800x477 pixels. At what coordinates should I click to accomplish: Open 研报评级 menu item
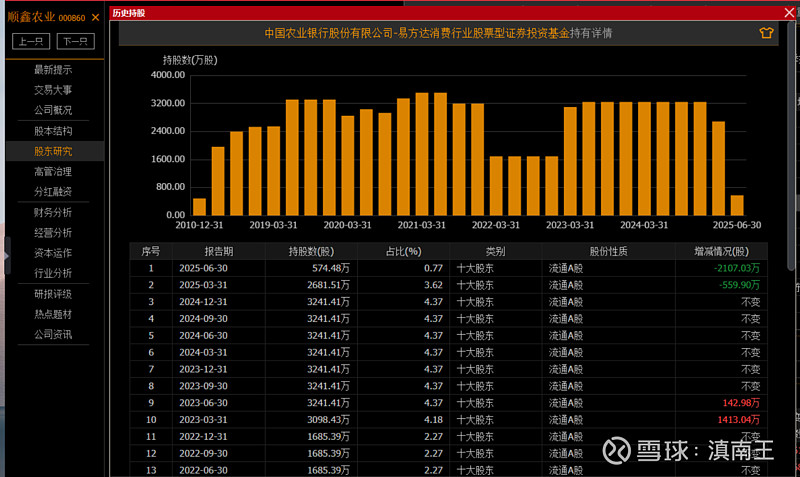click(x=53, y=294)
